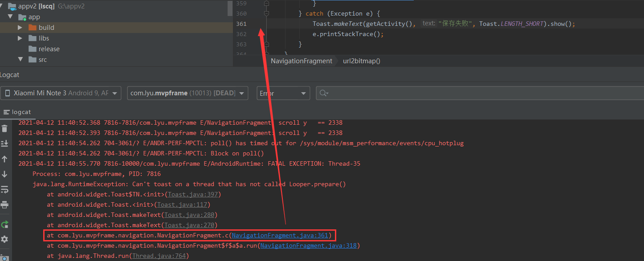Select the release folder in project tree
Viewport: 644px width, 261px height.
click(x=49, y=49)
